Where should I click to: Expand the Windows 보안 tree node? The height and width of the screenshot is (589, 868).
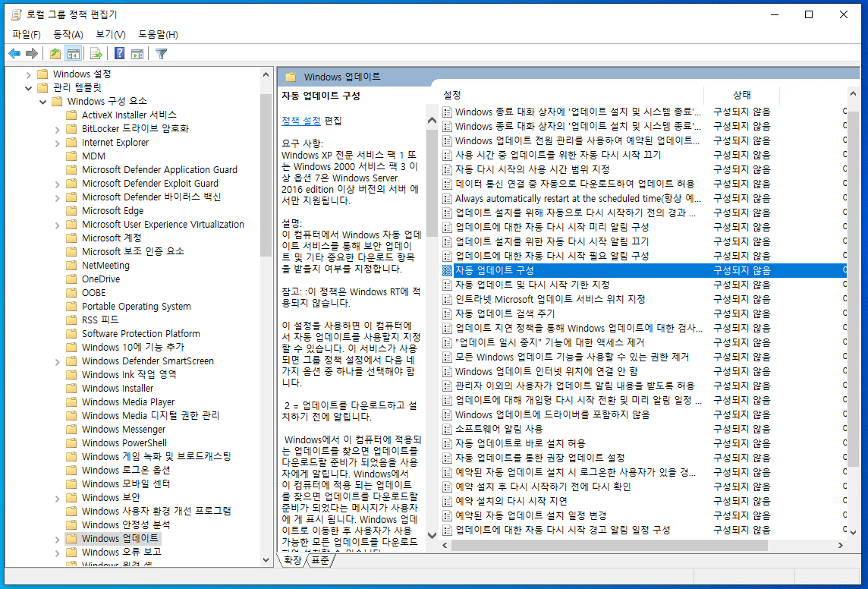pyautogui.click(x=57, y=498)
